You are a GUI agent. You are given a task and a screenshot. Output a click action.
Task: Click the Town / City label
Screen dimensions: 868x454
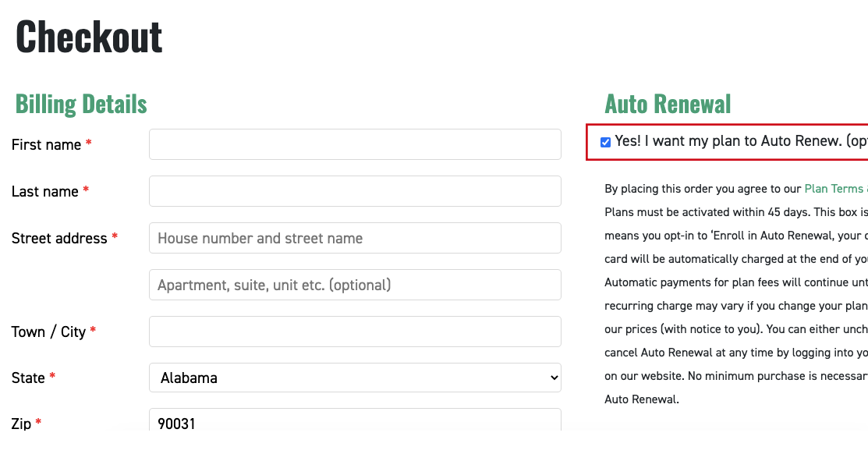pyautogui.click(x=48, y=332)
